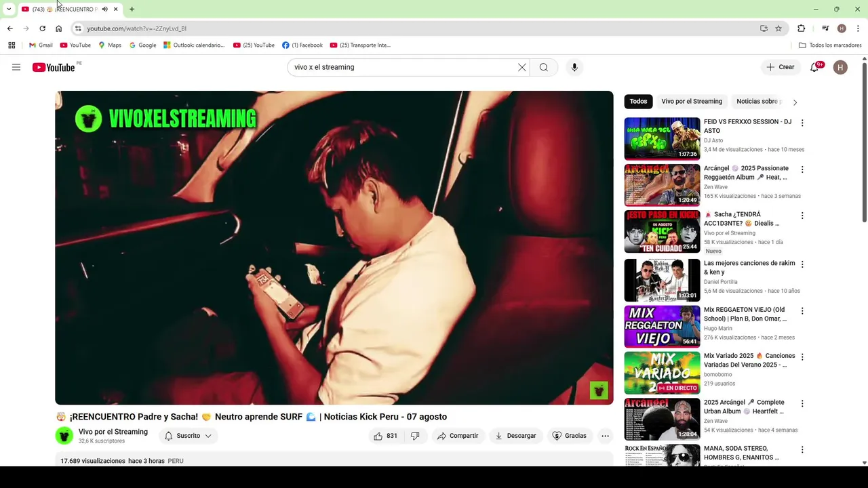Screen dimensions: 868x488
Task: Open Sacha ¿TENDRÁ ACC1D3NTE? thumbnail
Action: pyautogui.click(x=662, y=231)
